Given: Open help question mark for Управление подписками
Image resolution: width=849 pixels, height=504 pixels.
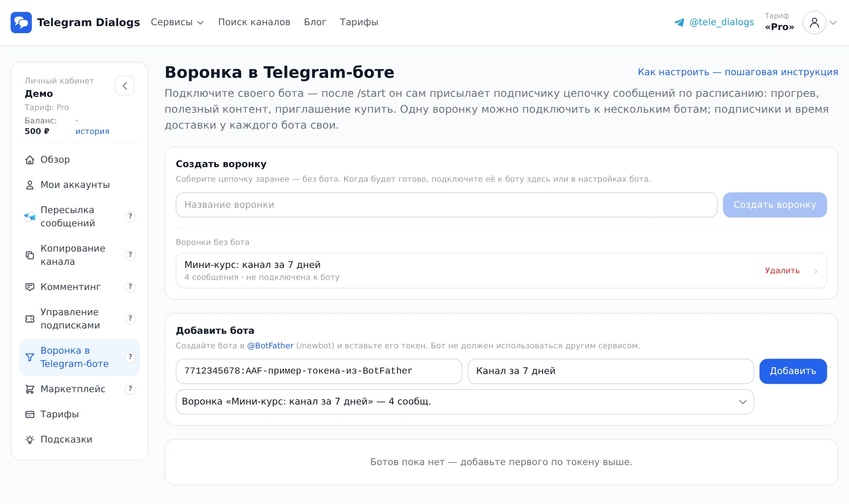Looking at the screenshot, I should pos(130,318).
